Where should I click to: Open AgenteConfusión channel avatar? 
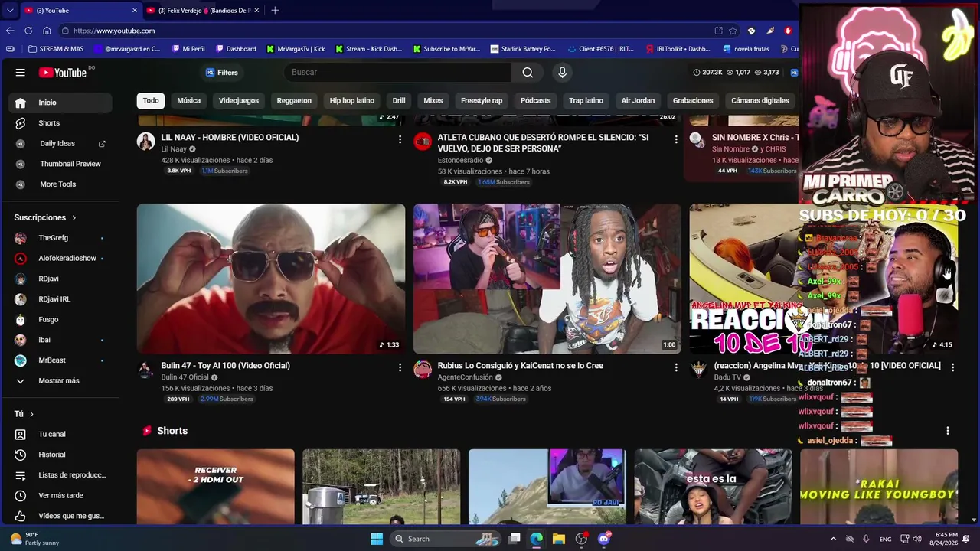coord(423,369)
